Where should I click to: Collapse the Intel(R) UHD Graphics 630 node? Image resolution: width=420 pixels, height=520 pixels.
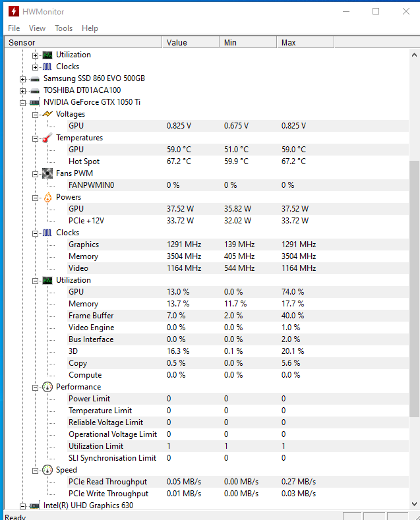point(22,506)
